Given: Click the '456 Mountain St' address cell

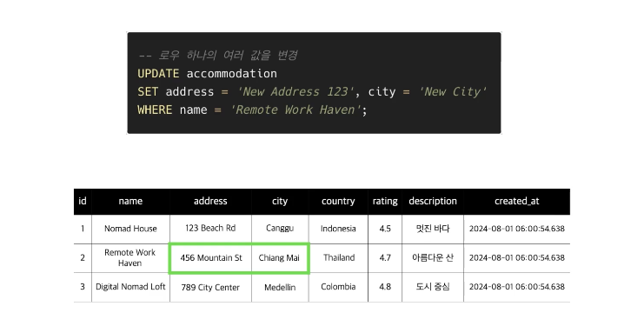Looking at the screenshot, I should click(x=210, y=258).
